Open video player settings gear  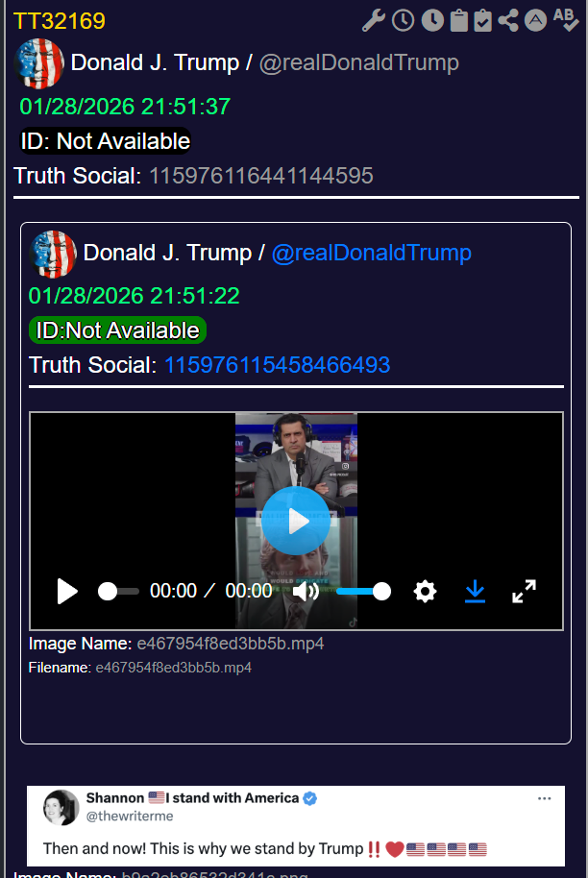[x=425, y=592]
